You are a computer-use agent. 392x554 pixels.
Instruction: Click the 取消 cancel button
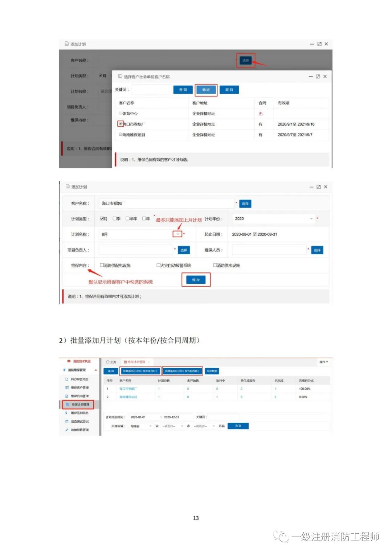click(x=229, y=90)
